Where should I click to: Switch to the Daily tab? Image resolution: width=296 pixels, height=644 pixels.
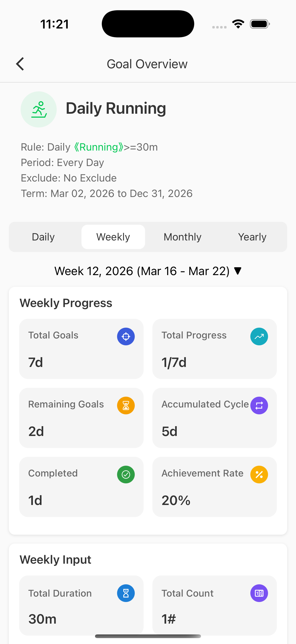tap(43, 237)
